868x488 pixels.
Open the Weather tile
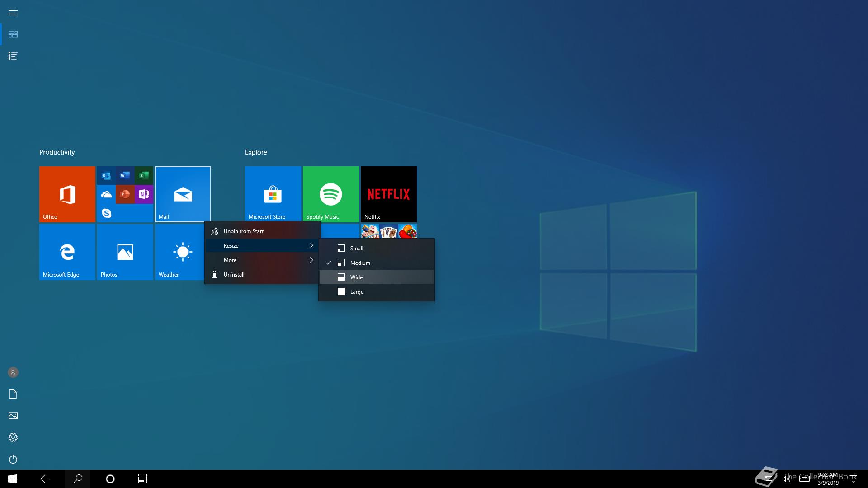point(179,252)
